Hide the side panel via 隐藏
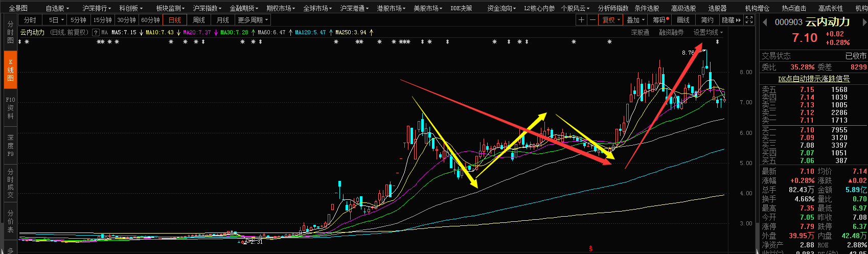Viewport: 868px width, 254px height. pyautogui.click(x=730, y=20)
